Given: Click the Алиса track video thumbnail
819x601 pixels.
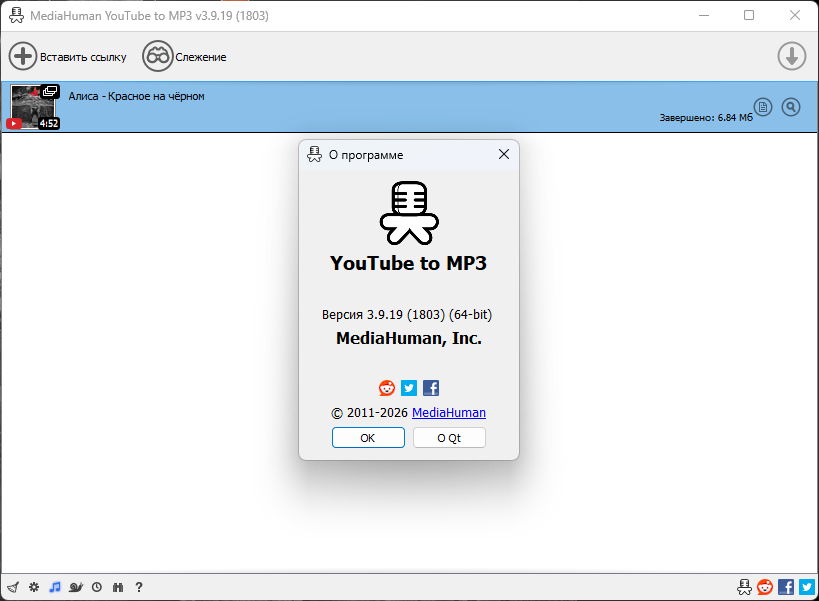Looking at the screenshot, I should coord(34,107).
